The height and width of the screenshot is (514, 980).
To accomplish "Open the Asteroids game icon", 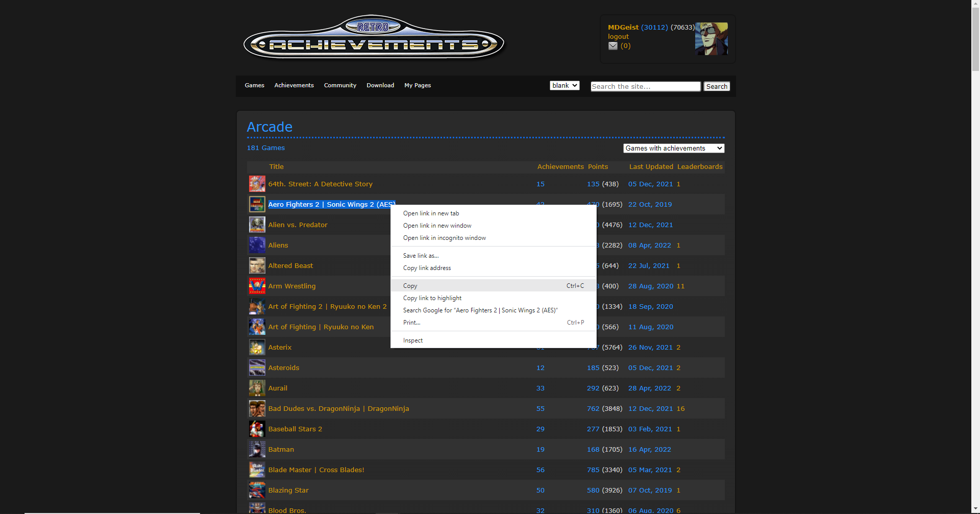I will click(x=257, y=368).
